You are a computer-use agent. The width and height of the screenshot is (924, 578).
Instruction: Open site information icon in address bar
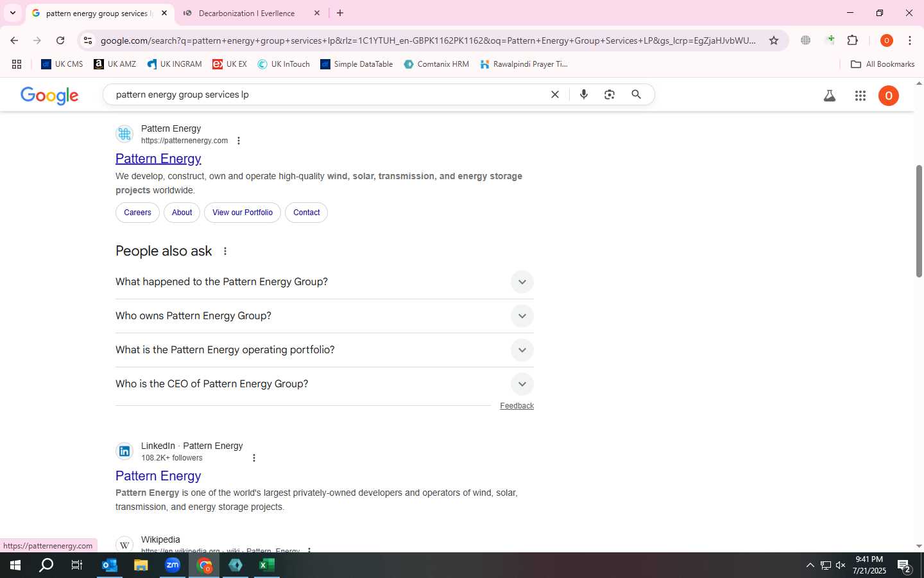pos(88,40)
